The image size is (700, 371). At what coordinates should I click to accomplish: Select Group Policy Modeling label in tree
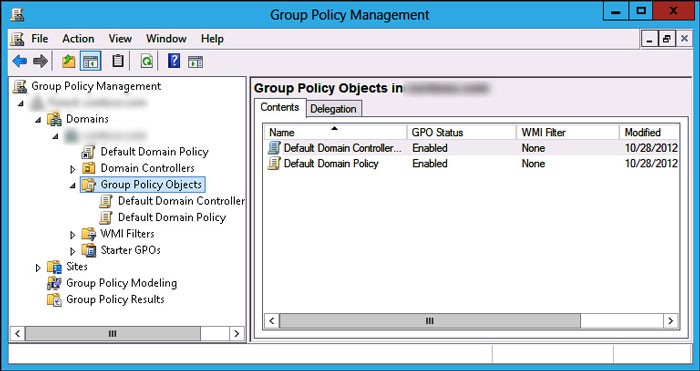(121, 283)
